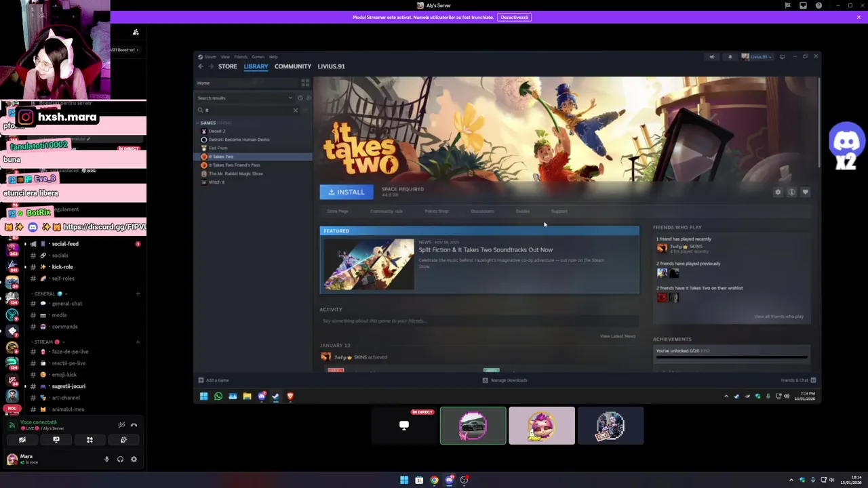The image size is (868, 488).
Task: Open the Community Hub link
Action: pos(387,211)
